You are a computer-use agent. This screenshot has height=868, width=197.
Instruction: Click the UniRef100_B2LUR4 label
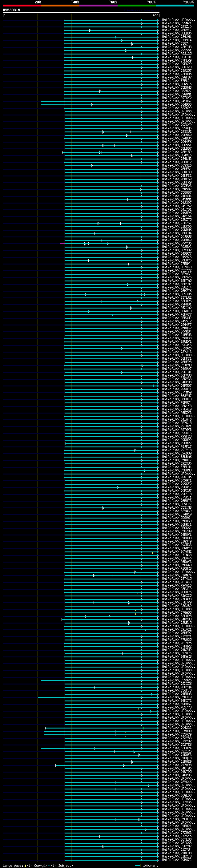[176, 748]
